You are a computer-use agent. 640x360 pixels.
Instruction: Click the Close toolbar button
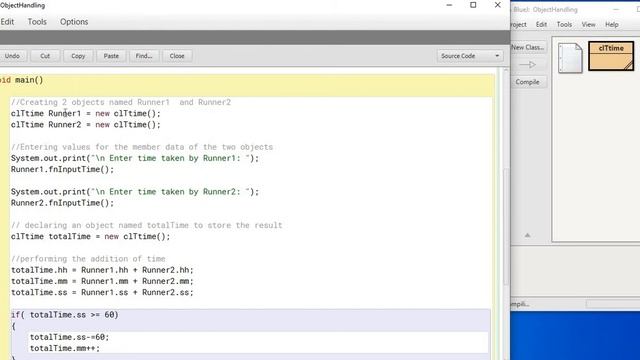177,56
